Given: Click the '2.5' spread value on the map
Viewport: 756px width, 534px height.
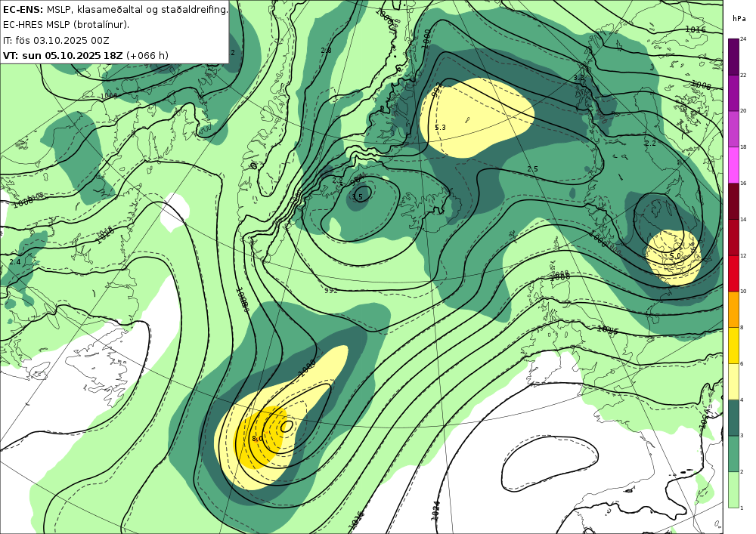Looking at the screenshot, I should [x=532, y=169].
